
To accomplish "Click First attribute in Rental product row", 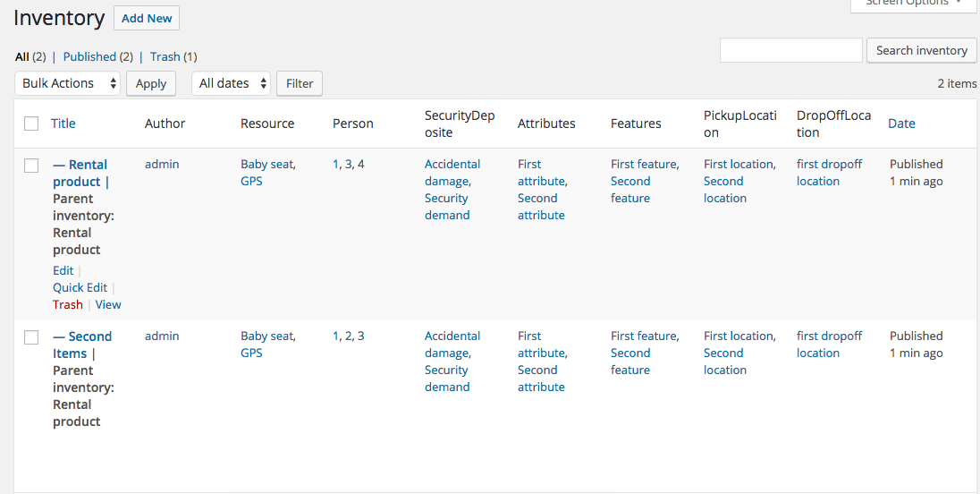I will pyautogui.click(x=541, y=174).
